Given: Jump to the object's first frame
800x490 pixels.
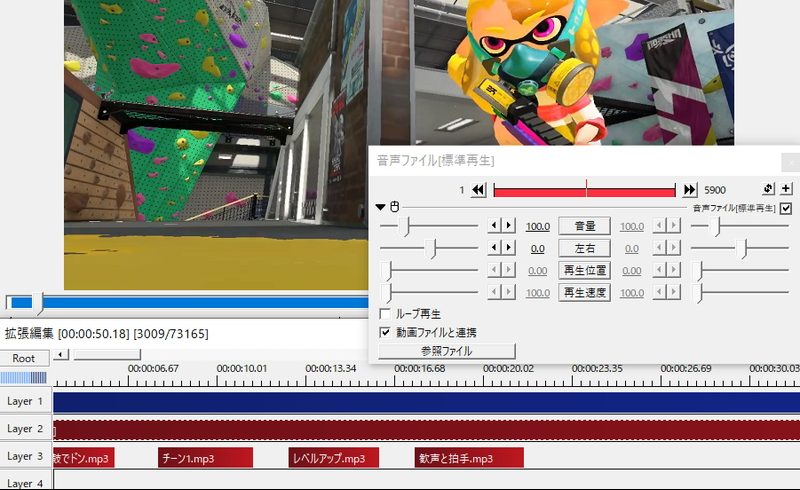Looking at the screenshot, I should (x=478, y=190).
